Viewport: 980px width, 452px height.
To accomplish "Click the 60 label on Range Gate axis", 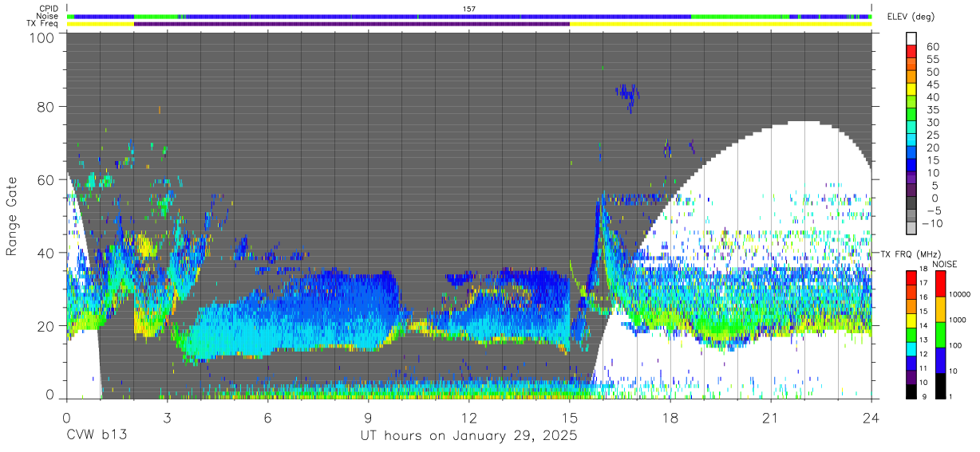I will pyautogui.click(x=47, y=179).
